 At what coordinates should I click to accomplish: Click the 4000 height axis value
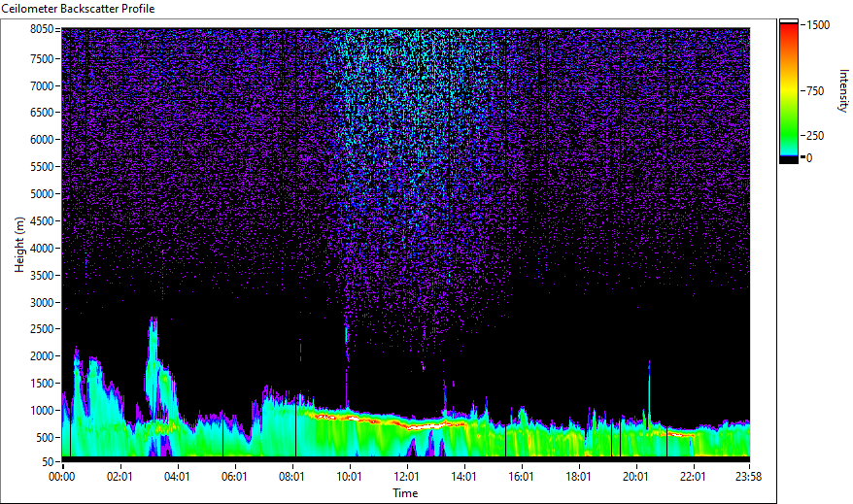42,249
